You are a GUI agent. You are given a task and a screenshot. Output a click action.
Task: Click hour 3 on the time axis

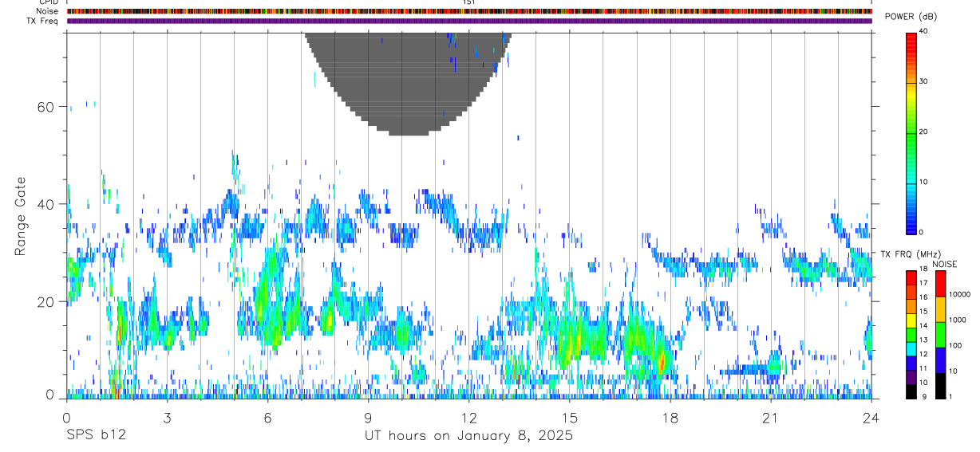(x=167, y=418)
